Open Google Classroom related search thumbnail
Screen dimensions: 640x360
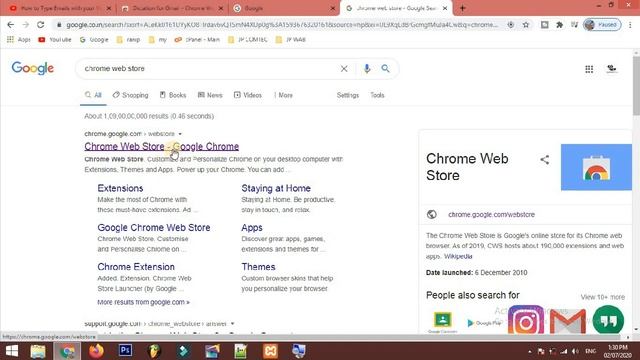(x=442, y=322)
